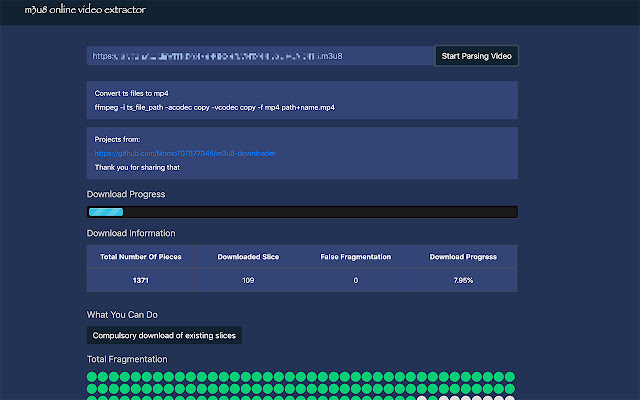Screen dimensions: 640x400
Task: Click the Download Information heading
Action: click(x=131, y=233)
